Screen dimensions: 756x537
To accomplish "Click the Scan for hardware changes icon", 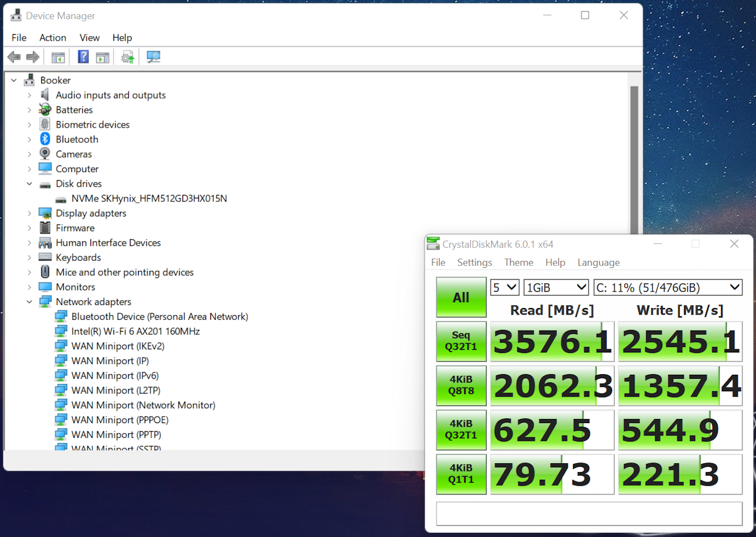I will (x=154, y=57).
